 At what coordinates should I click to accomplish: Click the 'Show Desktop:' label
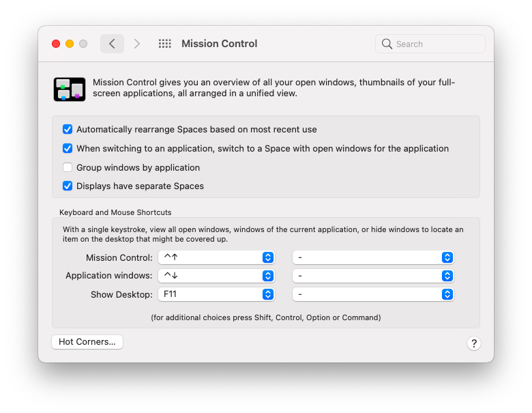click(121, 294)
